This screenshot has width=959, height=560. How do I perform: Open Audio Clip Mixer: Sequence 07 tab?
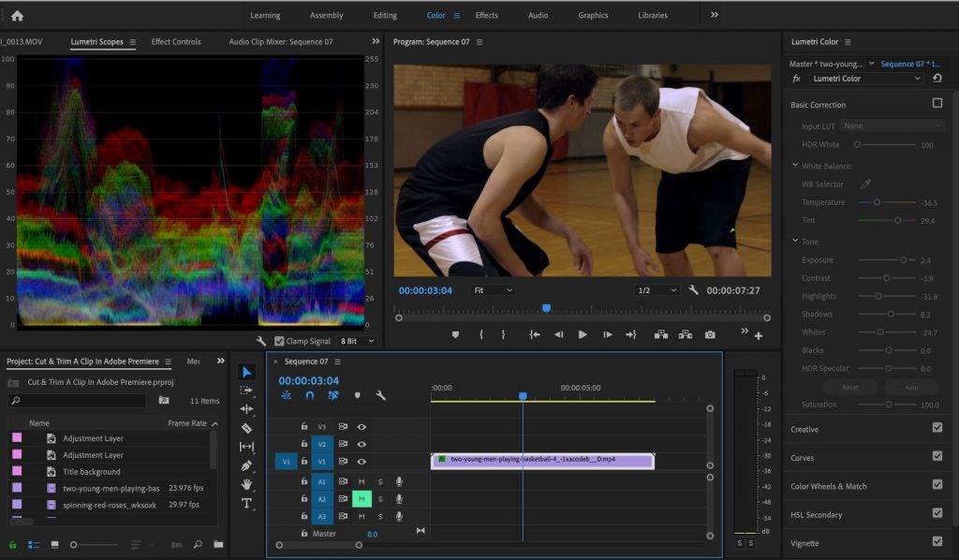click(x=281, y=41)
